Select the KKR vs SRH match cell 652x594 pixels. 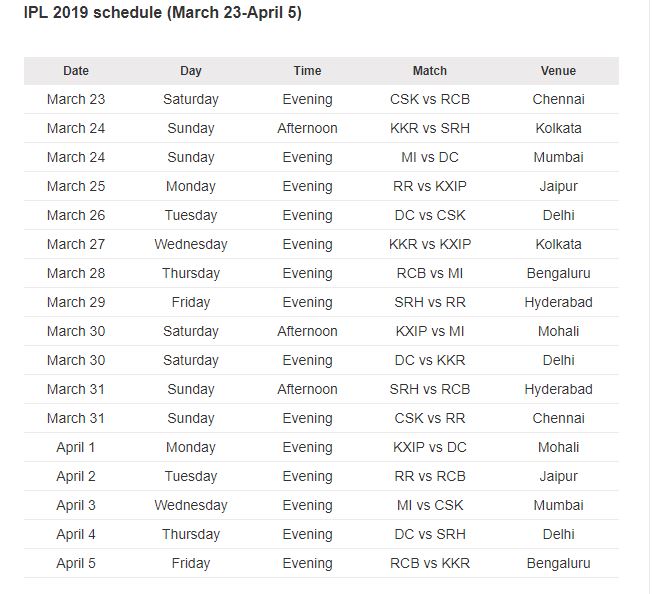click(x=430, y=128)
